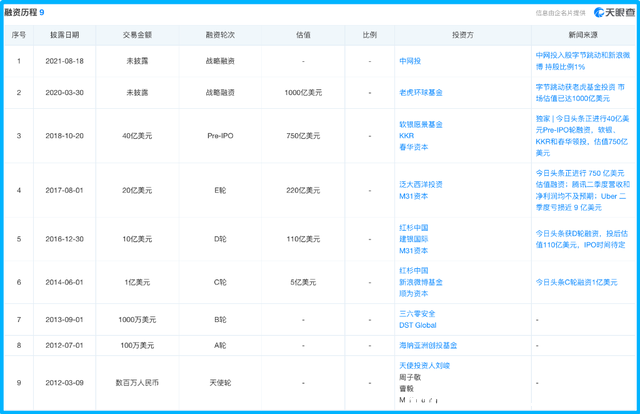The height and width of the screenshot is (414, 640).
Task: Click the 1000万美元 transaction amount
Action: (137, 320)
